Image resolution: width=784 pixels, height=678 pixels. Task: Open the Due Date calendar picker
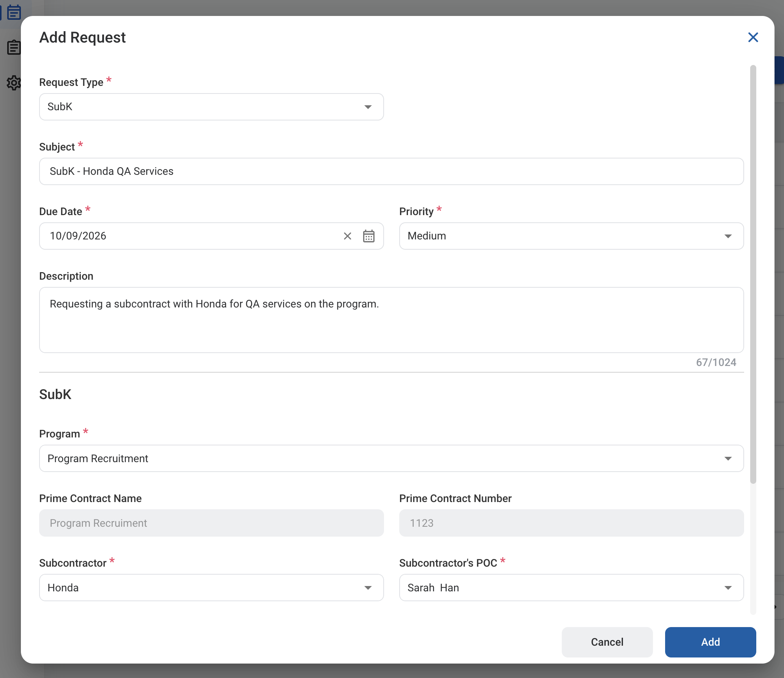coord(368,236)
